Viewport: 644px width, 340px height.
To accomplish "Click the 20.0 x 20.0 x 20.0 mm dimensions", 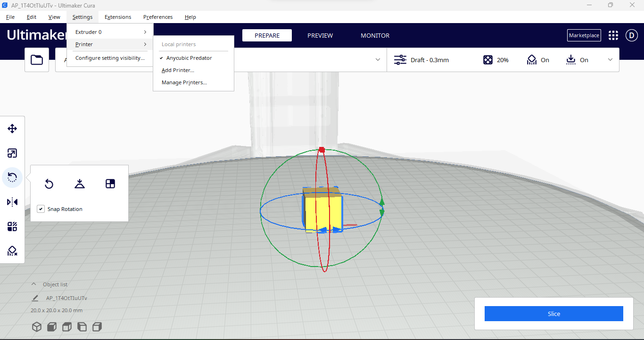I will click(57, 310).
